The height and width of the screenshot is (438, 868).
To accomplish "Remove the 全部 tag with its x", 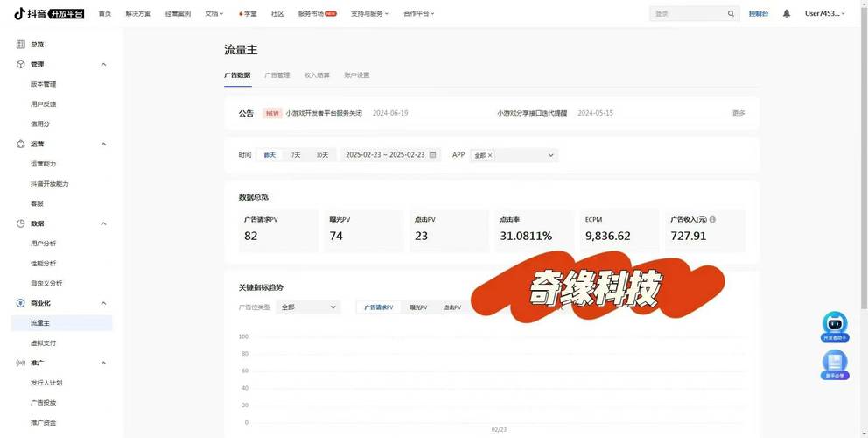I will (x=490, y=156).
